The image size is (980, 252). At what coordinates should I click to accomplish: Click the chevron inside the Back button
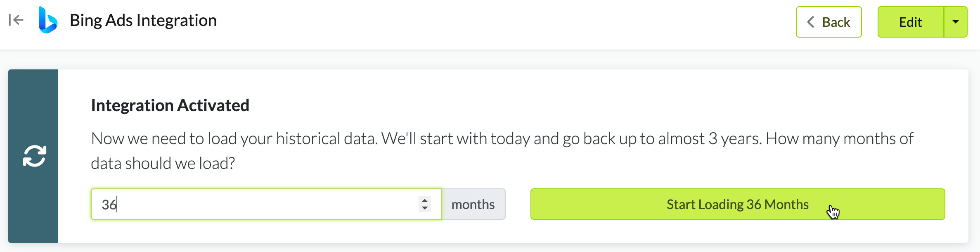[x=811, y=22]
